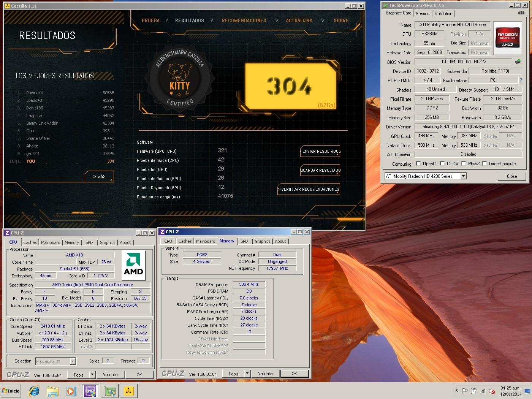Select the YOU row in results list
Screen dimensions: 532x399
click(x=62, y=161)
